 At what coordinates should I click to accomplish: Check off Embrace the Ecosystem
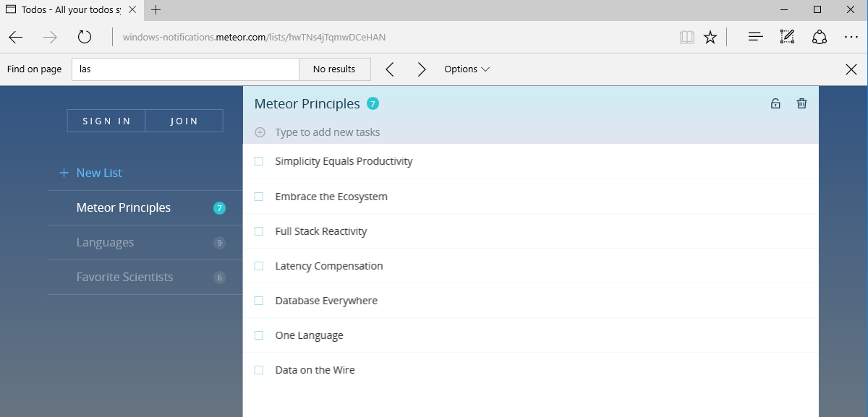pyautogui.click(x=259, y=196)
